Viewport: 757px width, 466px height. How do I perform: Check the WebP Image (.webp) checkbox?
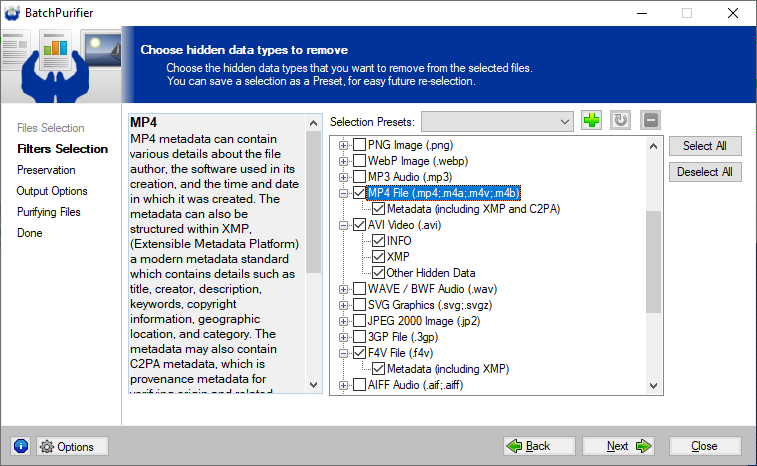[x=359, y=161]
